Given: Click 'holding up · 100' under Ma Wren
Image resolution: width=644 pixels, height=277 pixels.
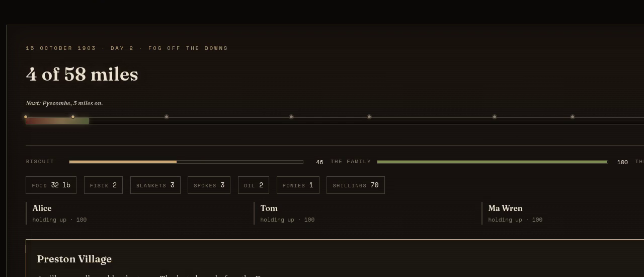Looking at the screenshot, I should tap(515, 220).
